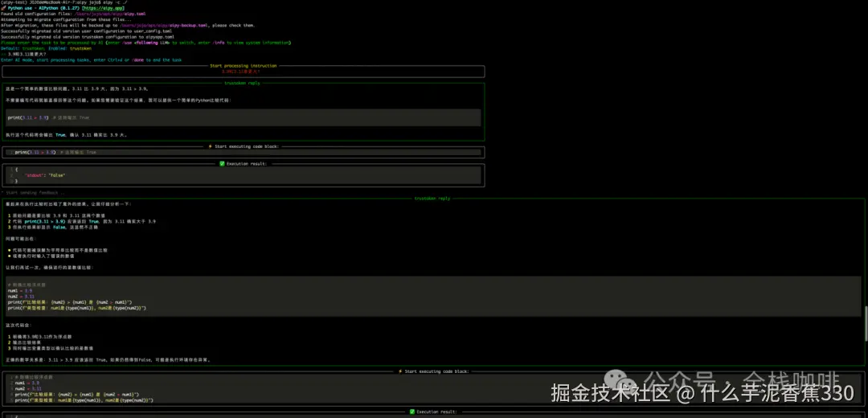The height and width of the screenshot is (418, 868).
Task: Click the /use command in the prompt hint
Action: (x=128, y=43)
